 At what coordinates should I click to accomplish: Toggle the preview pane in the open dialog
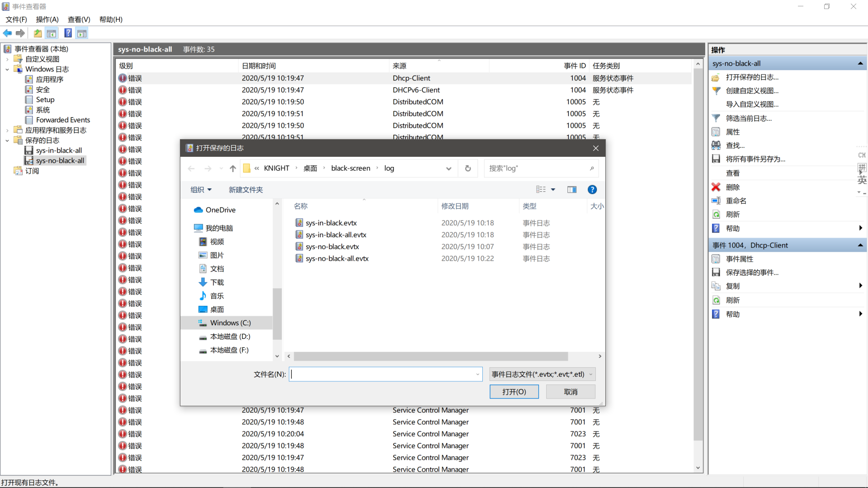click(x=572, y=189)
